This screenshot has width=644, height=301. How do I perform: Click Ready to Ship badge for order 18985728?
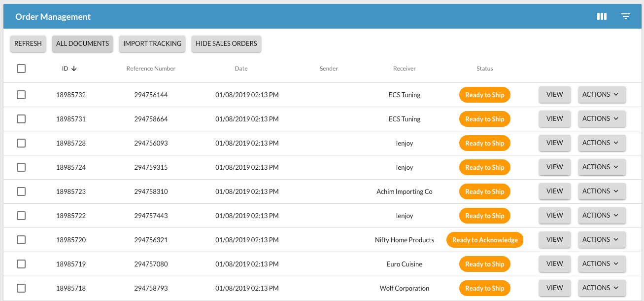[485, 143]
